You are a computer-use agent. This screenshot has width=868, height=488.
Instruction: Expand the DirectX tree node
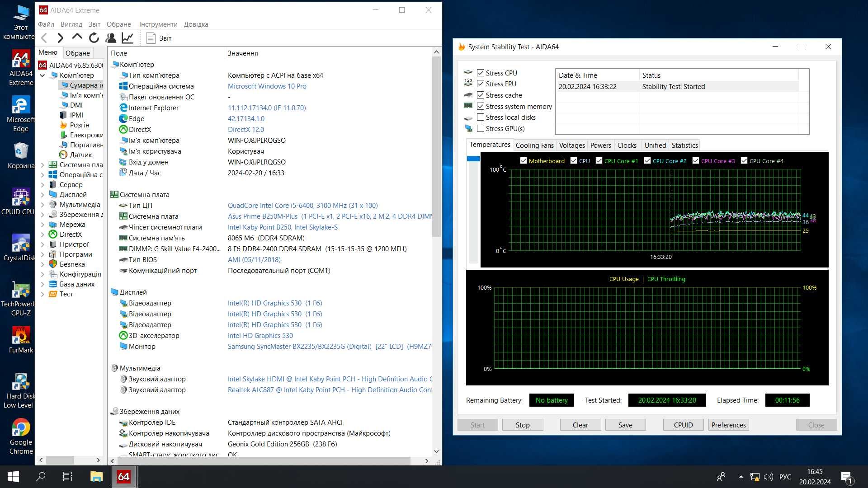(x=42, y=235)
